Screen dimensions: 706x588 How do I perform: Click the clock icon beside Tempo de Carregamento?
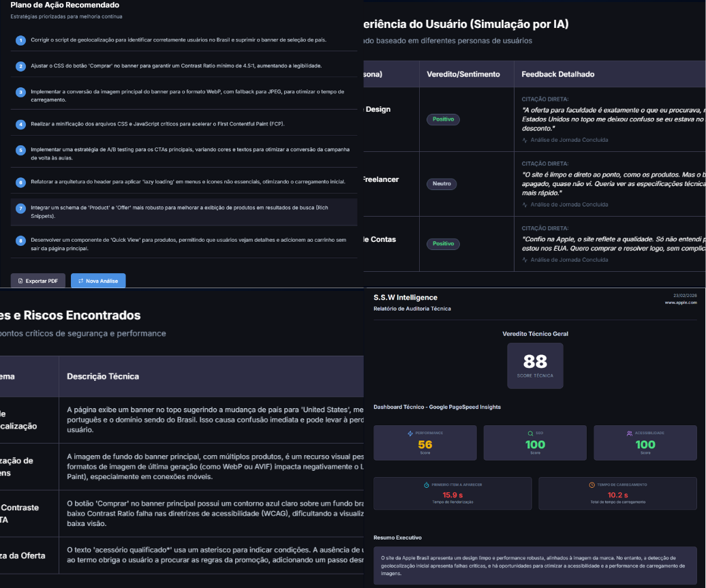(x=592, y=485)
